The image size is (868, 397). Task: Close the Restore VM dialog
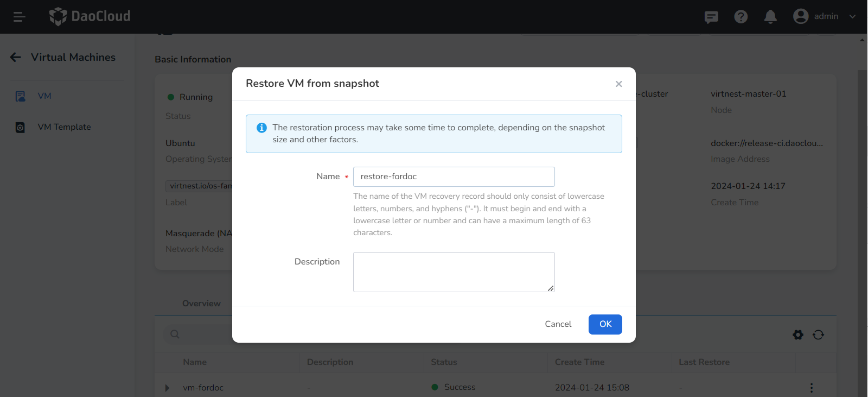click(618, 84)
